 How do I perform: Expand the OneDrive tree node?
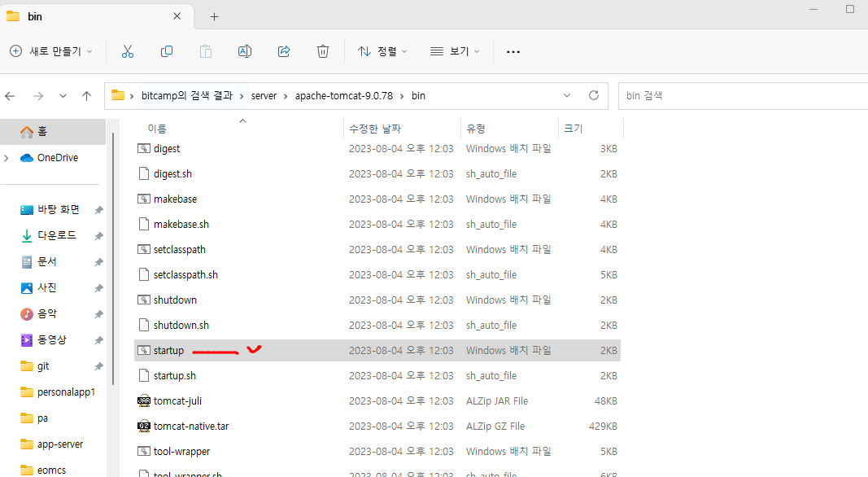7,158
